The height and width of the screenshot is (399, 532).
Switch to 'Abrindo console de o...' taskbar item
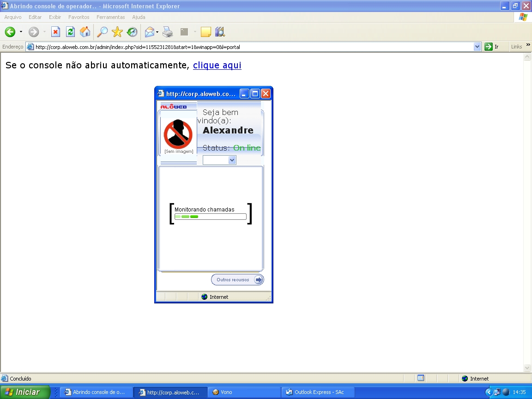click(96, 392)
